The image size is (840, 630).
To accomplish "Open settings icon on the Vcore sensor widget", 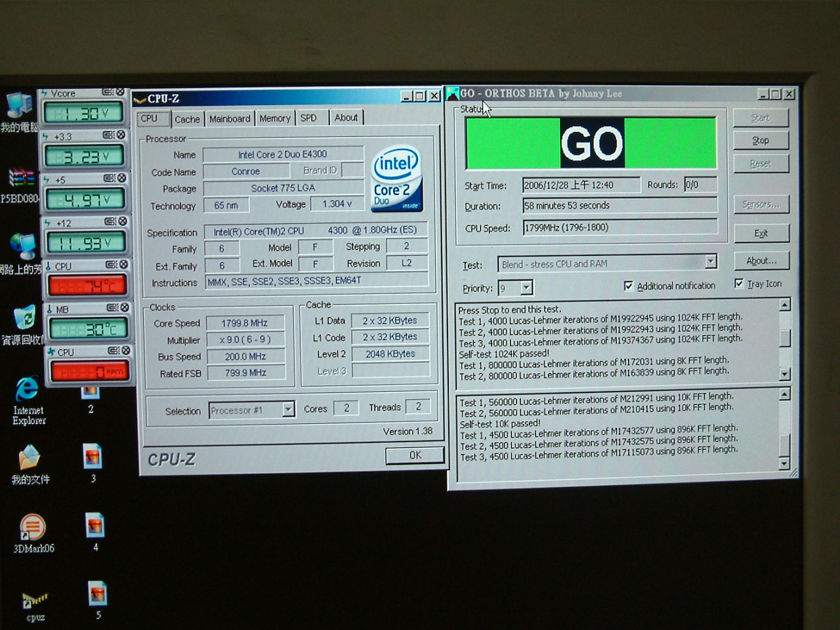I will point(108,93).
